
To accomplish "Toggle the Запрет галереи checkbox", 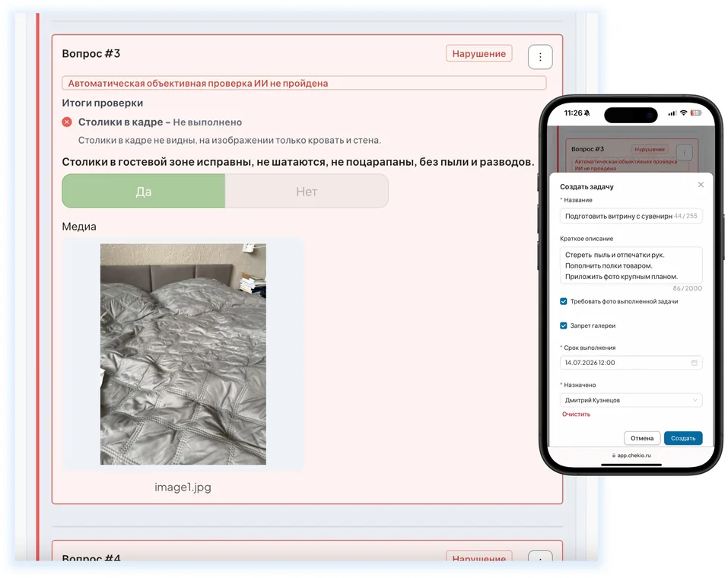I will [x=563, y=326].
